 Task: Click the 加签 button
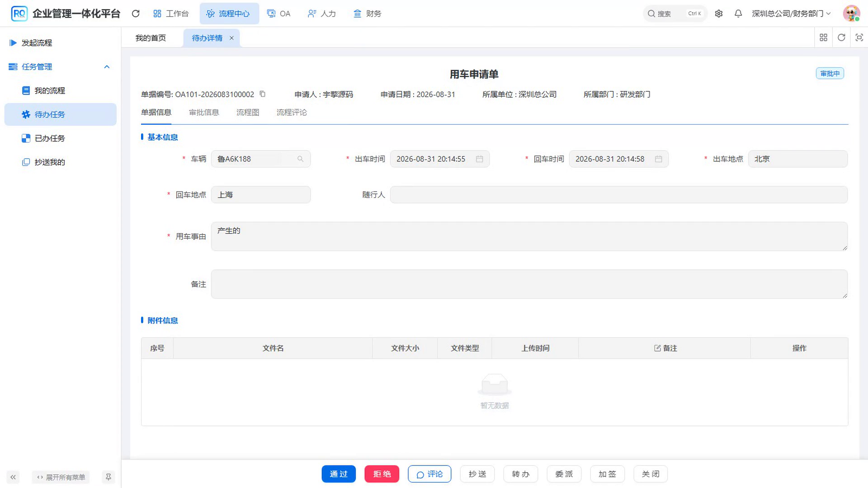(x=608, y=474)
